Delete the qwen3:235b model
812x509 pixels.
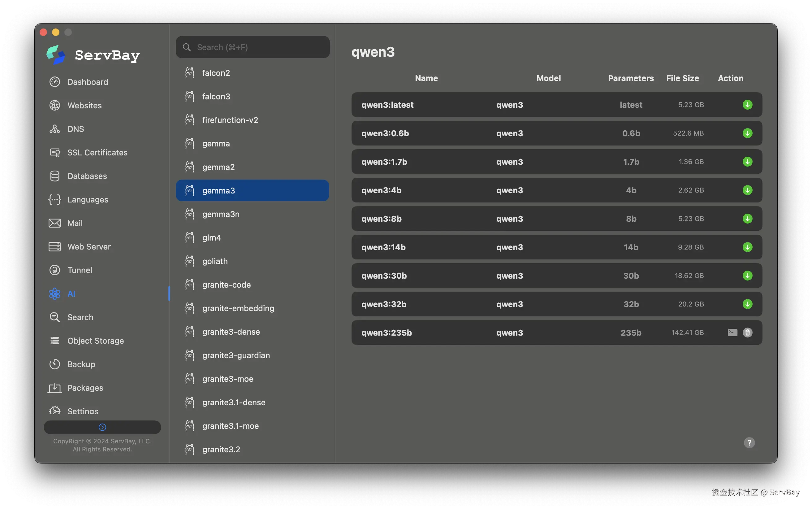click(x=747, y=333)
